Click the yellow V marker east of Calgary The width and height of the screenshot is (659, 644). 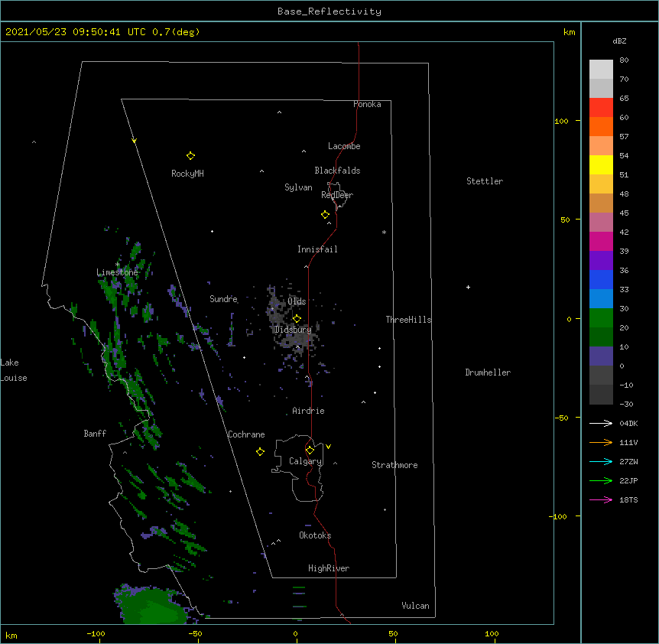(328, 447)
